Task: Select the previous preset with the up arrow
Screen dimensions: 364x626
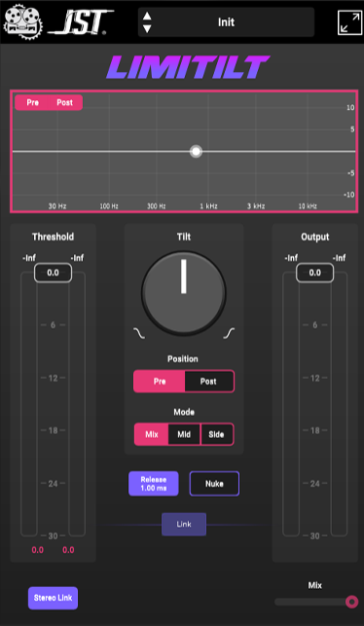Action: pos(147,16)
